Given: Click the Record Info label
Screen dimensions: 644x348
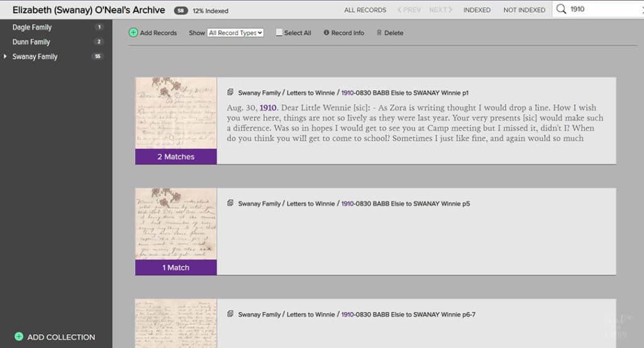Looking at the screenshot, I should pyautogui.click(x=347, y=33).
